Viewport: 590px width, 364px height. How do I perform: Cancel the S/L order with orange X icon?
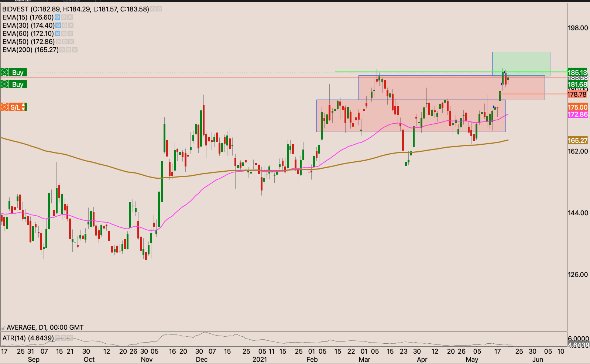pyautogui.click(x=4, y=107)
